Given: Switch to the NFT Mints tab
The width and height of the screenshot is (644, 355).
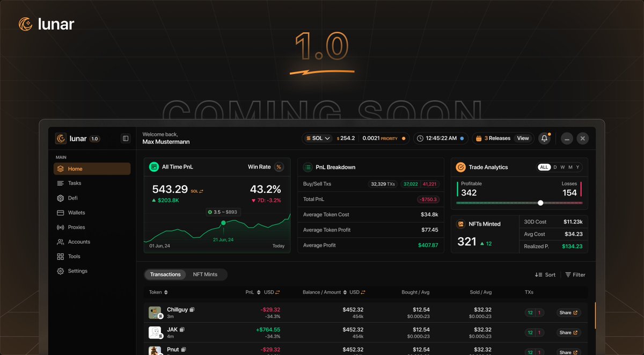Looking at the screenshot, I should click(206, 274).
